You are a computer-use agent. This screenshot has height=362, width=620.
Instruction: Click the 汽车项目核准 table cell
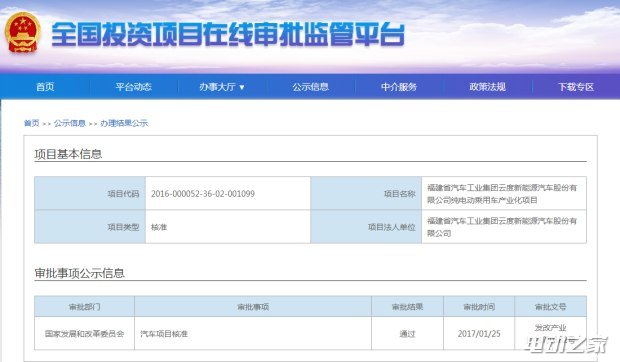tap(253, 334)
